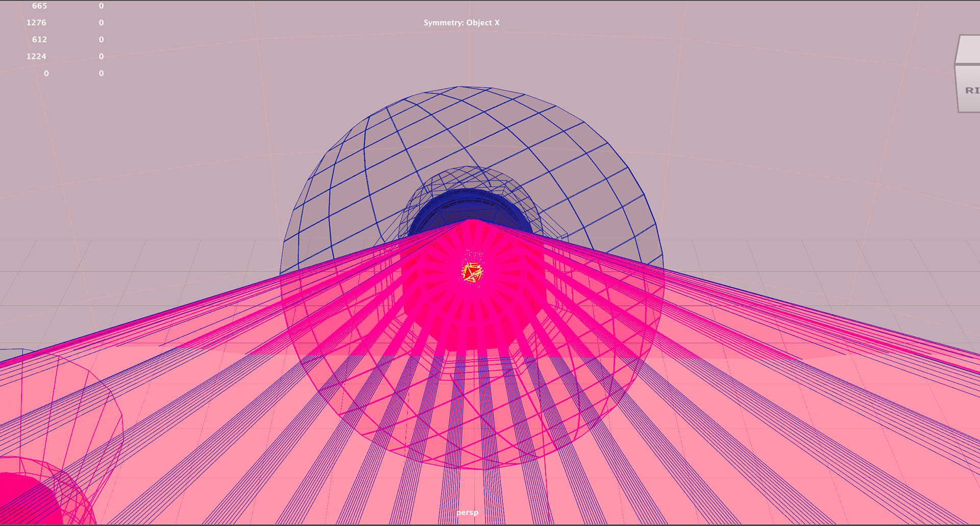Click the heads-up value 1276
The image size is (980, 526).
coord(36,22)
